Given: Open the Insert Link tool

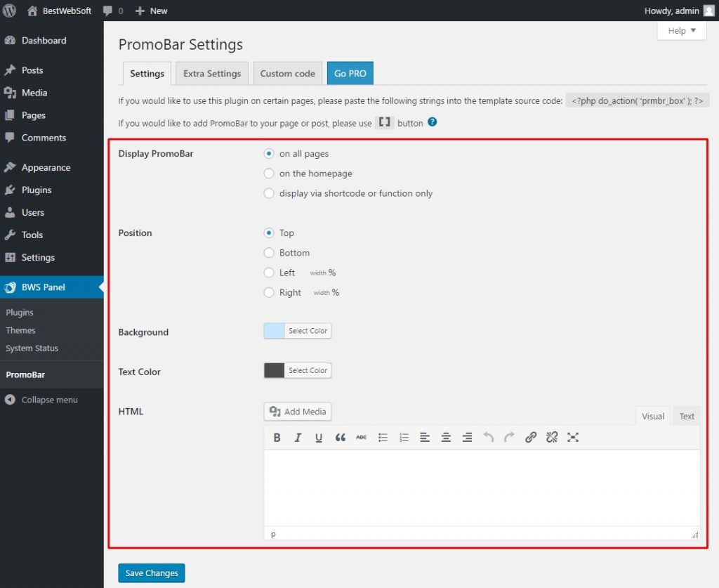Looking at the screenshot, I should (x=531, y=437).
